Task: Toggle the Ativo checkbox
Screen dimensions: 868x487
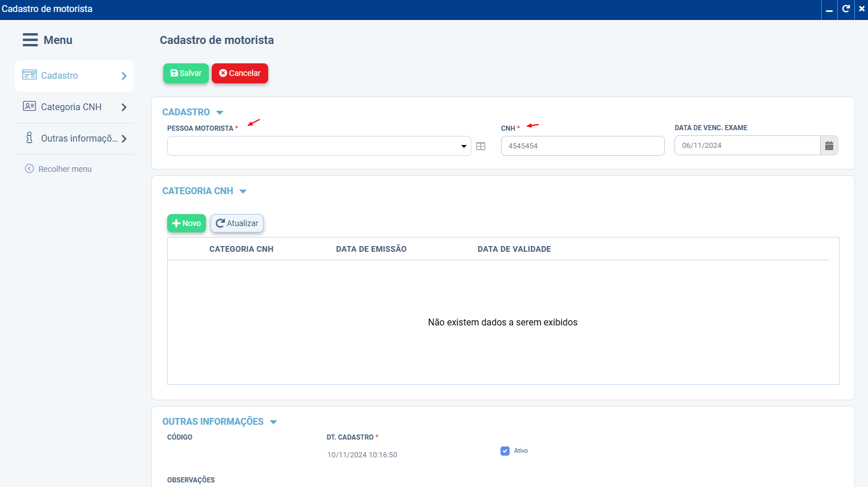Action: click(505, 451)
